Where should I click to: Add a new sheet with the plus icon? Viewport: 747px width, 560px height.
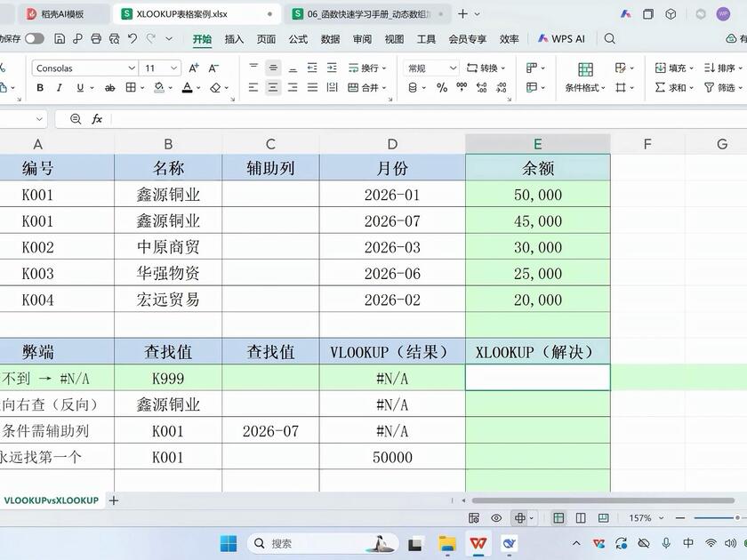click(114, 500)
